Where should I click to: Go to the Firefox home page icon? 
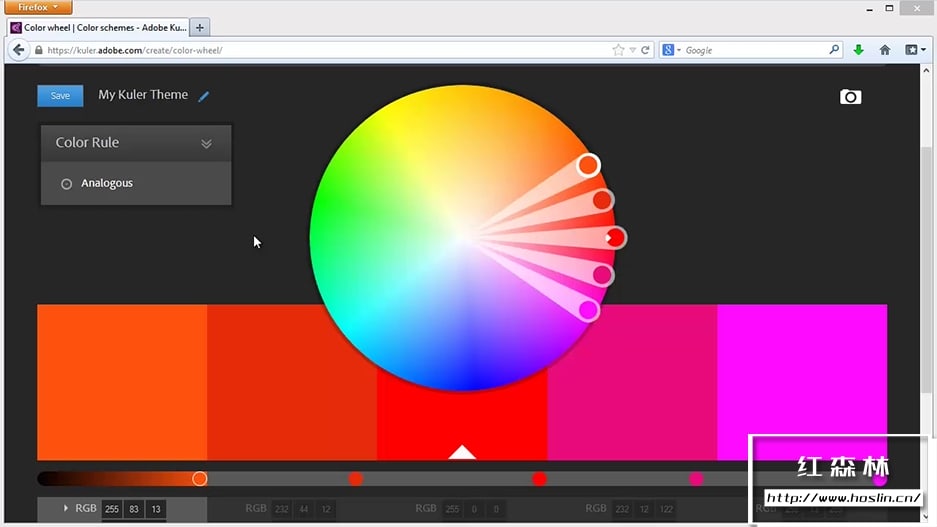885,50
